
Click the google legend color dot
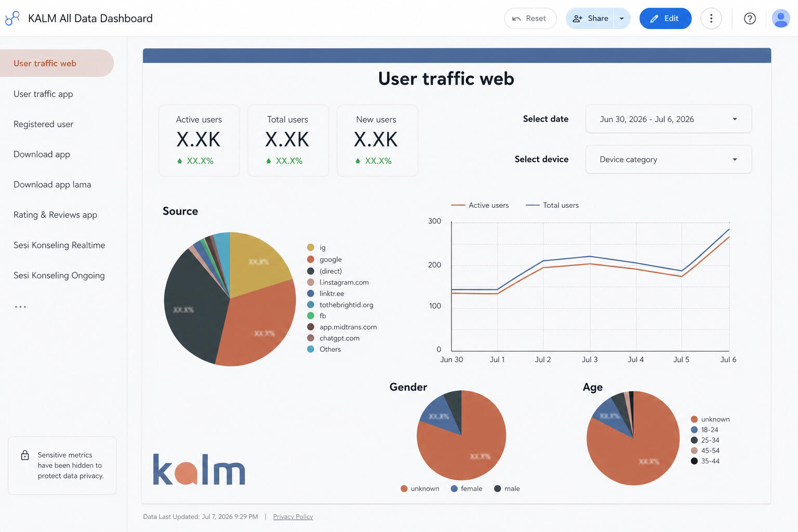[311, 259]
